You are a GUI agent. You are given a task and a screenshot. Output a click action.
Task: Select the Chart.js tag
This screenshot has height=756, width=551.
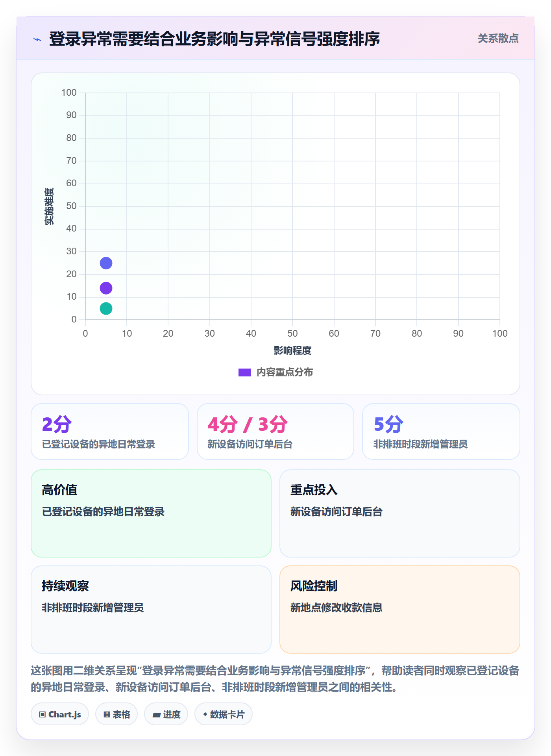point(60,714)
